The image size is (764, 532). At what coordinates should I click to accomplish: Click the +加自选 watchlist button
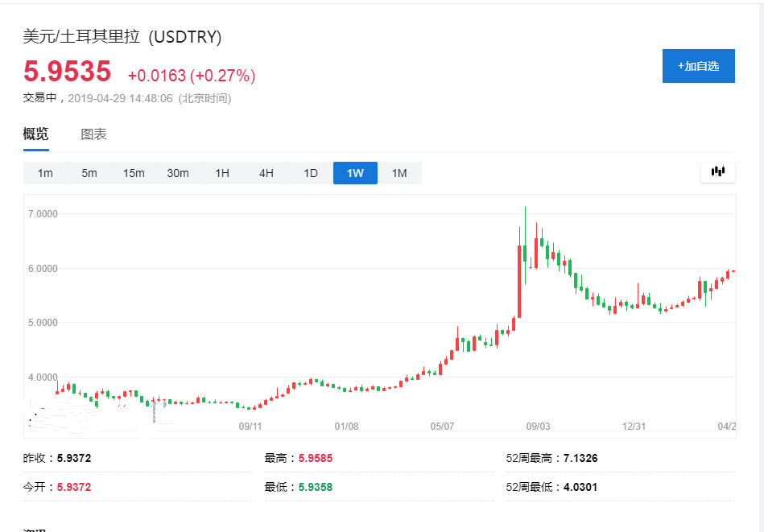[698, 66]
